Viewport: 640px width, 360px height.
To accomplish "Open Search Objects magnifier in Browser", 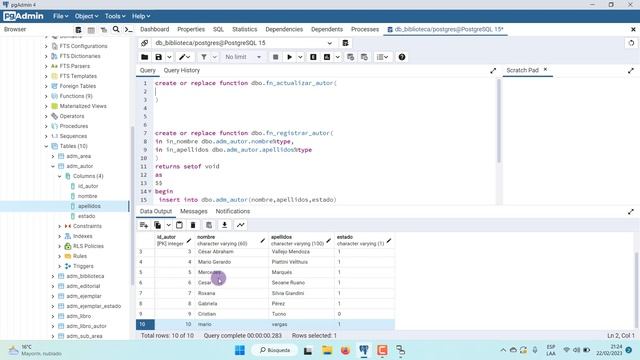I will point(116,29).
